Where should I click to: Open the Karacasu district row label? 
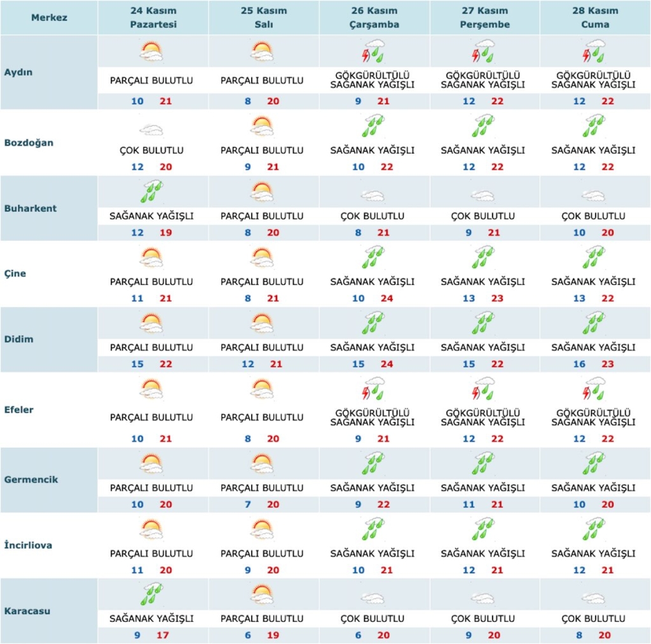click(28, 611)
